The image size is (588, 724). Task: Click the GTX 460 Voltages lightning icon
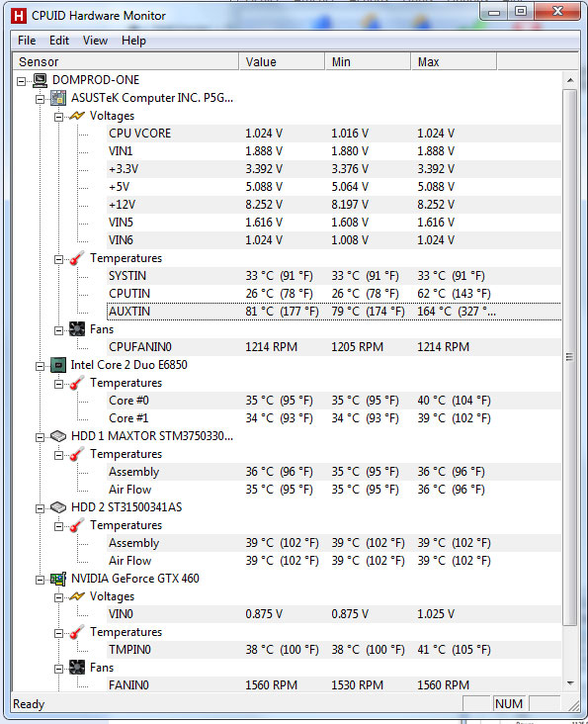pyautogui.click(x=77, y=596)
